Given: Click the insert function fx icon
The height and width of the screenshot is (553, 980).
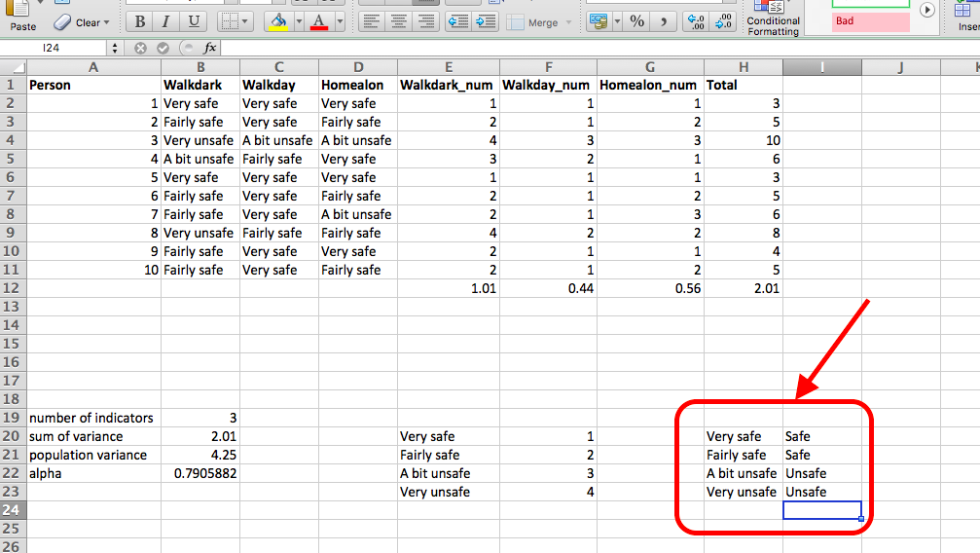Looking at the screenshot, I should pos(209,48).
